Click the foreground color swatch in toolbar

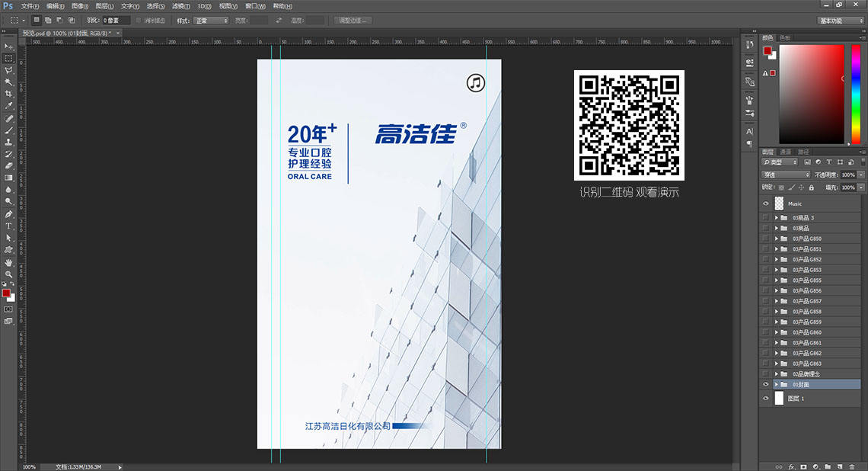coord(6,293)
